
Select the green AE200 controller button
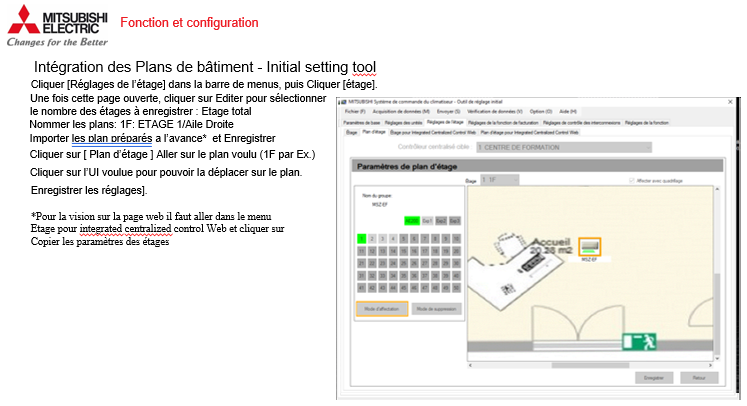412,221
